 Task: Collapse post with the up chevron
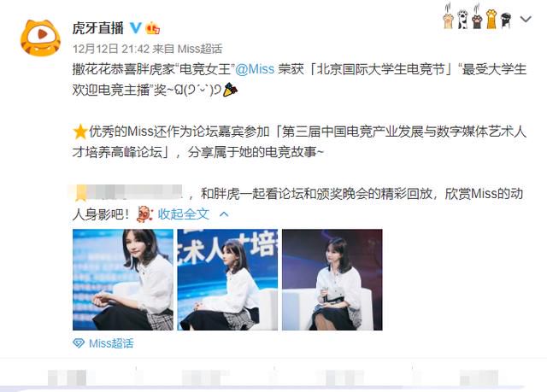click(x=224, y=214)
